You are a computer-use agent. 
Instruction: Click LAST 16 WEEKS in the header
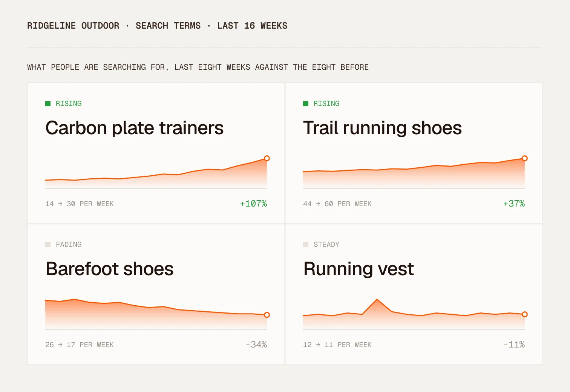(252, 26)
